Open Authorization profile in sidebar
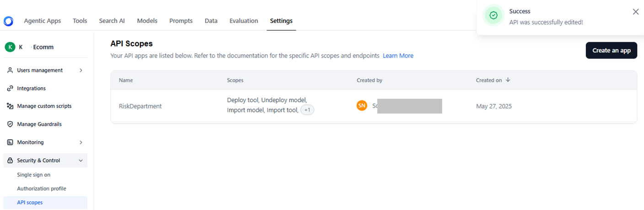 pyautogui.click(x=42, y=188)
